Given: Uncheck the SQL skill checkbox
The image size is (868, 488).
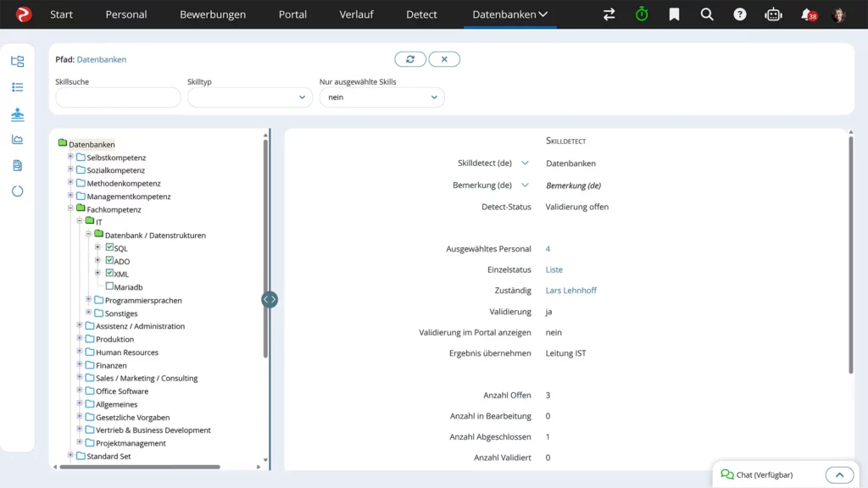Looking at the screenshot, I should (x=109, y=247).
